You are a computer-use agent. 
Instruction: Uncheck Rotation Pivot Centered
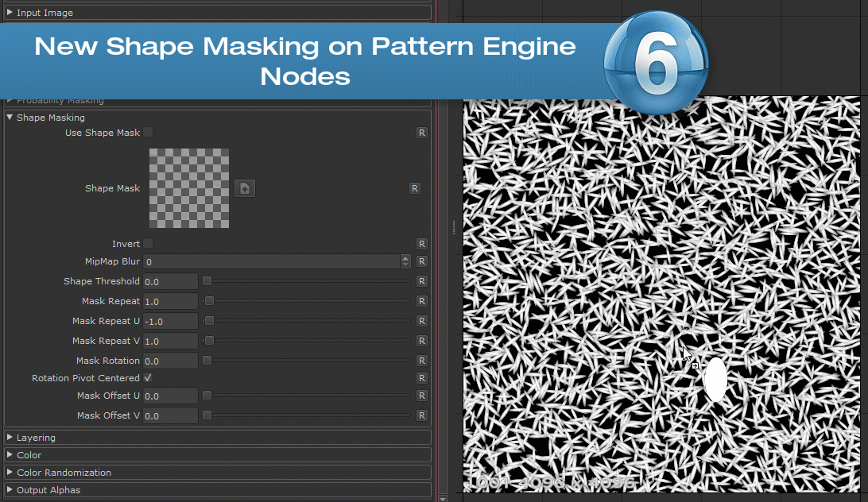click(148, 378)
